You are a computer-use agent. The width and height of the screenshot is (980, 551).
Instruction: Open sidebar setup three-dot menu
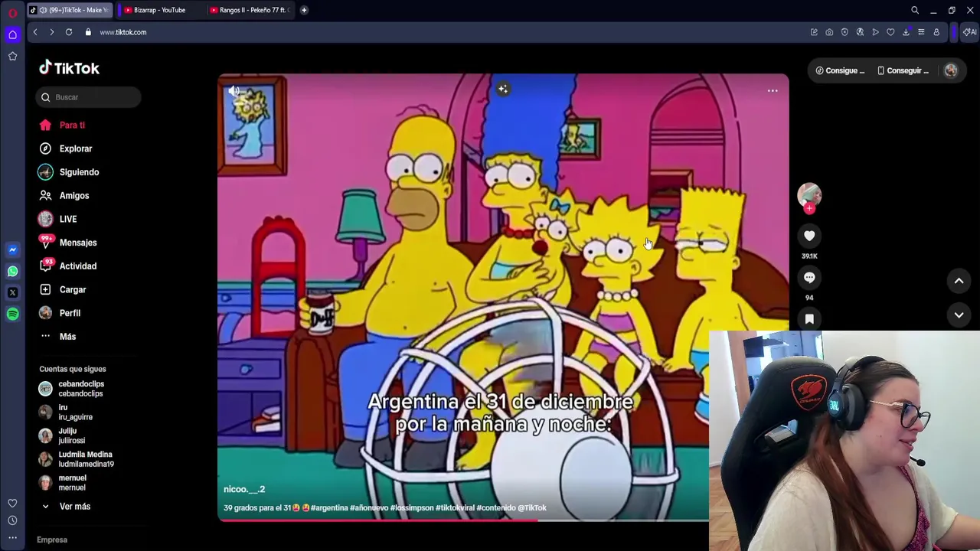pos(12,538)
